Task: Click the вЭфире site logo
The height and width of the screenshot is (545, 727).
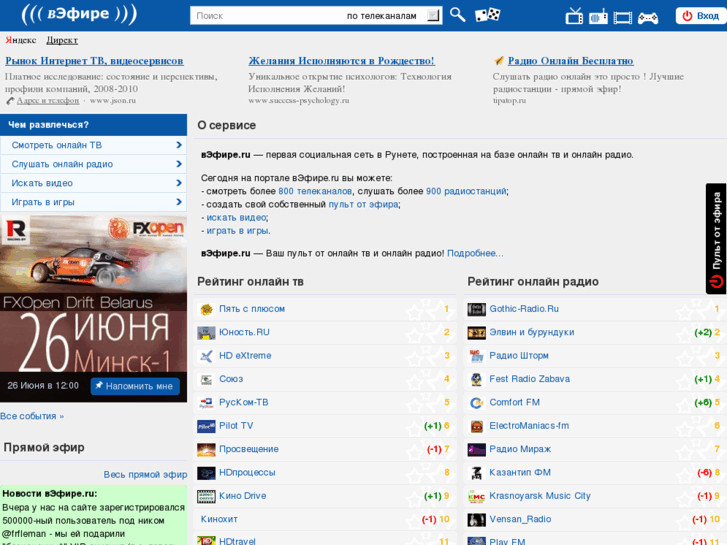Action: 79,14
